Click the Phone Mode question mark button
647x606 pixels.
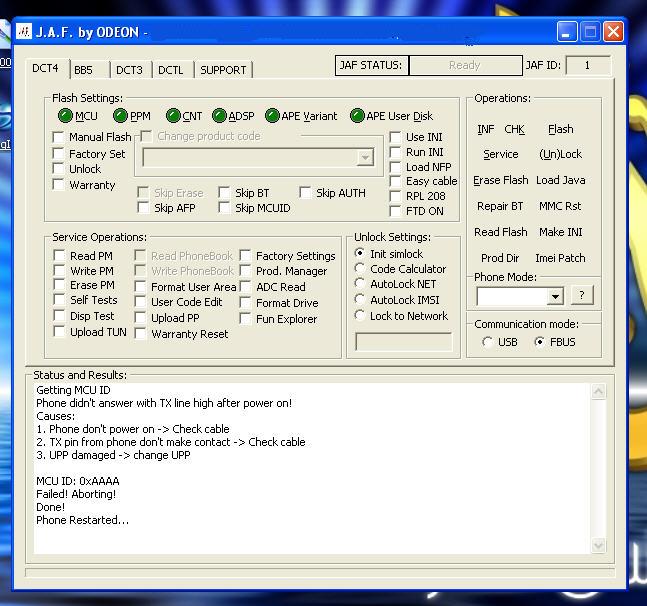click(x=582, y=295)
